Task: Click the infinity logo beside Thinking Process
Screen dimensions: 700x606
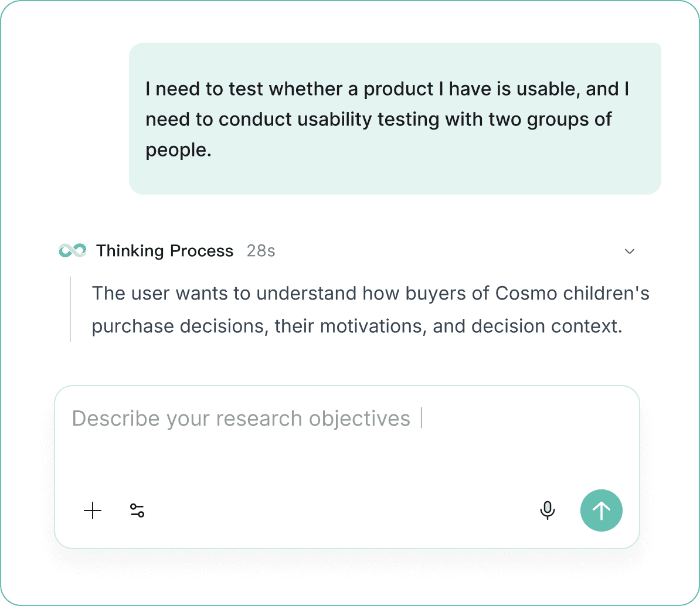Action: [72, 251]
